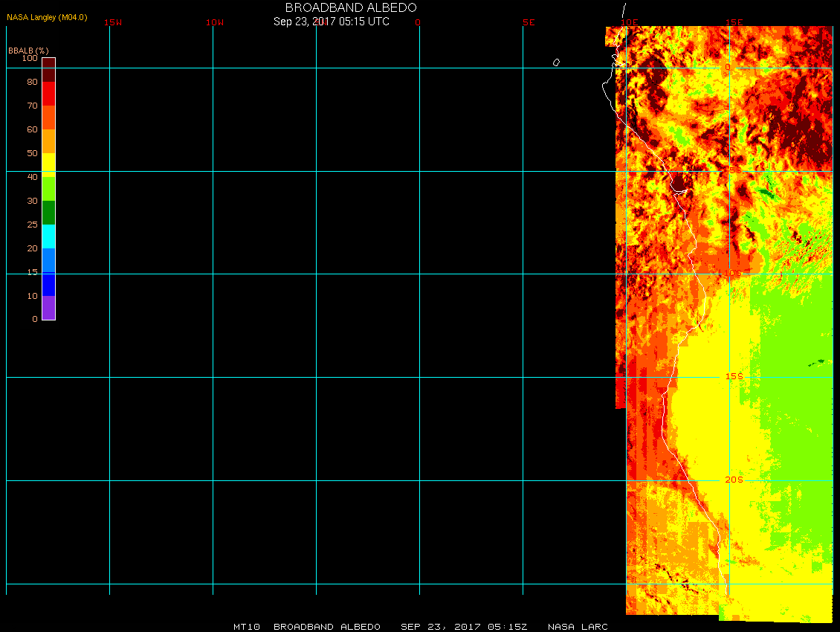Click the 20S latitude label

[734, 480]
